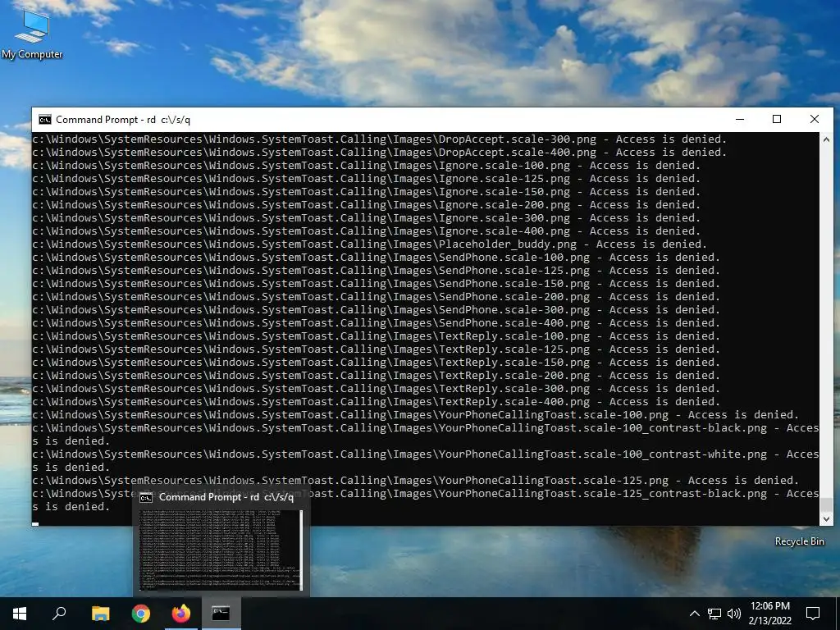The height and width of the screenshot is (630, 840).
Task: Click the line with TextReply.scale-200.png
Action: pos(376,376)
